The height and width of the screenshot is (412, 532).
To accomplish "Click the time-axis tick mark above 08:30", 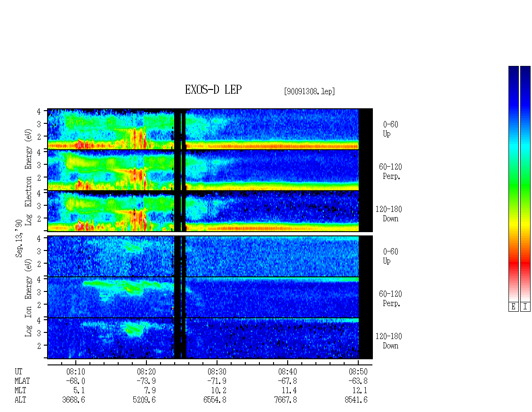I will 217,363.
